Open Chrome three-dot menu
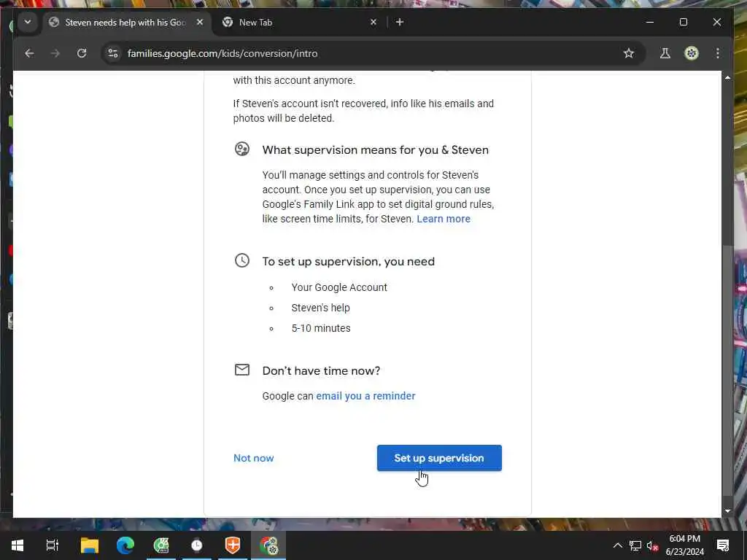 point(718,53)
